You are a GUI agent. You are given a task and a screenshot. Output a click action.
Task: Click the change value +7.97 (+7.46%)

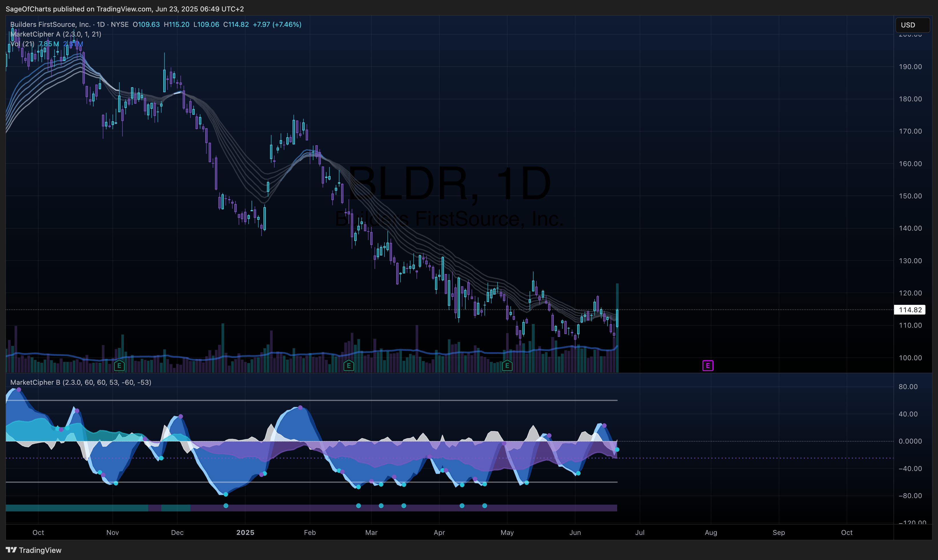[x=277, y=25]
